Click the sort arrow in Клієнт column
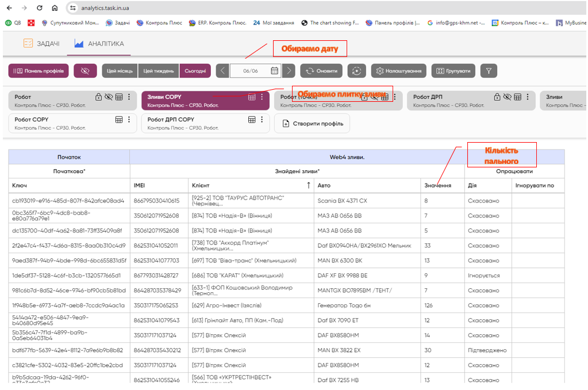The width and height of the screenshot is (588, 390). [309, 185]
